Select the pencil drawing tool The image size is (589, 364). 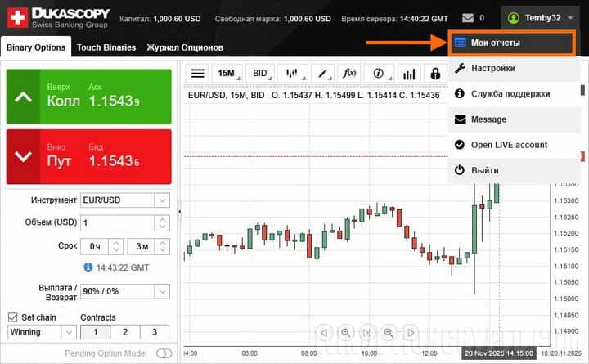click(322, 73)
